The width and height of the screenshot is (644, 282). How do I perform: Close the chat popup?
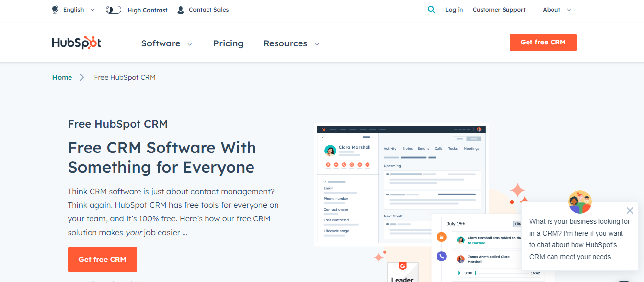pos(630,211)
